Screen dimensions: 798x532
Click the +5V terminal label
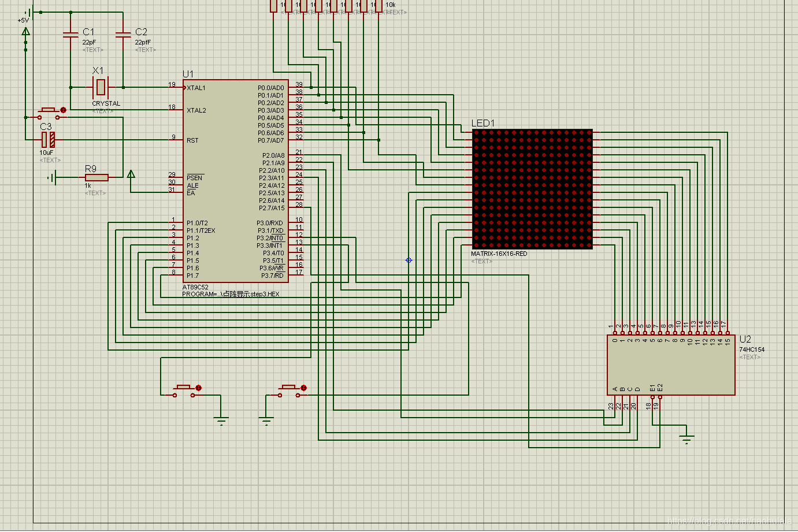pyautogui.click(x=23, y=20)
